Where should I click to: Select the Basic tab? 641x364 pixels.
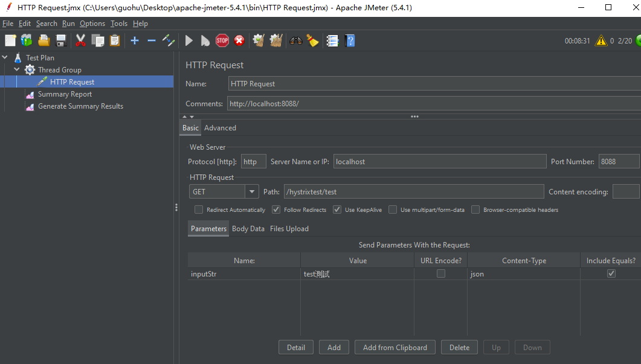(190, 128)
